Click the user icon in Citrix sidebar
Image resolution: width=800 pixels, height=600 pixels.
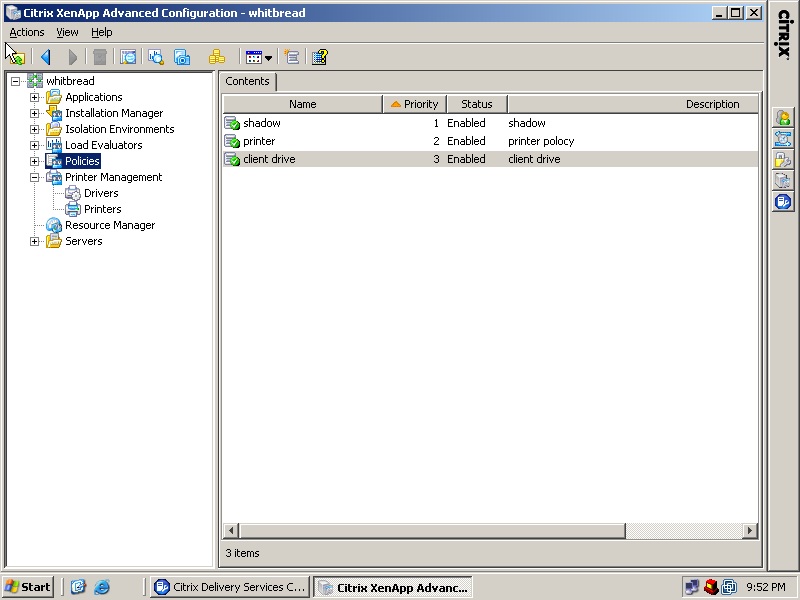tap(783, 118)
